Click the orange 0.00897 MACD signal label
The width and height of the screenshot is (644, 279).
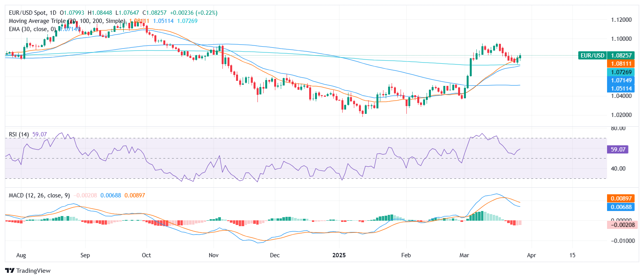621,199
